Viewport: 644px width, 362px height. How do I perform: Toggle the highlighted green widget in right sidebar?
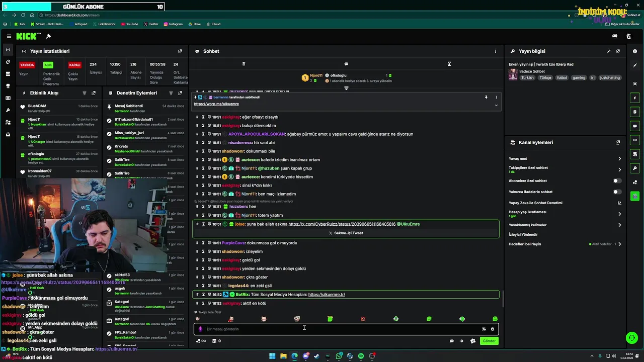click(x=635, y=196)
